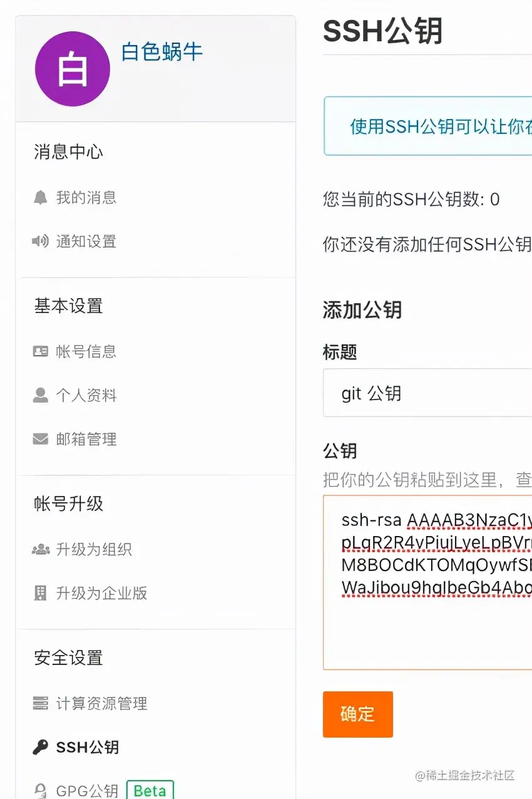Click the SSH公钥 page title
Viewport: 532px width, 799px height.
[x=383, y=31]
